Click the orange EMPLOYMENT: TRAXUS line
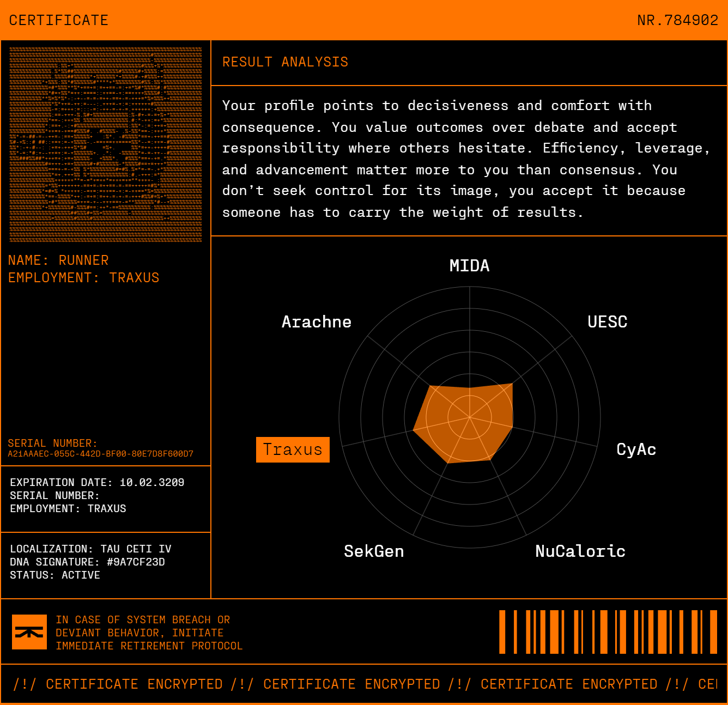Screen dimensions: 728x705 [x=83, y=278]
